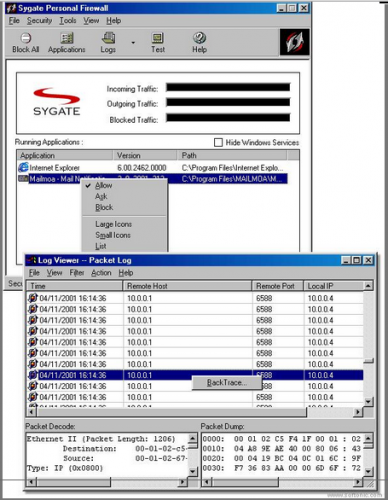The width and height of the screenshot is (388, 500).
Task: Click the Blocked Traffic graph bar
Action: (228, 118)
